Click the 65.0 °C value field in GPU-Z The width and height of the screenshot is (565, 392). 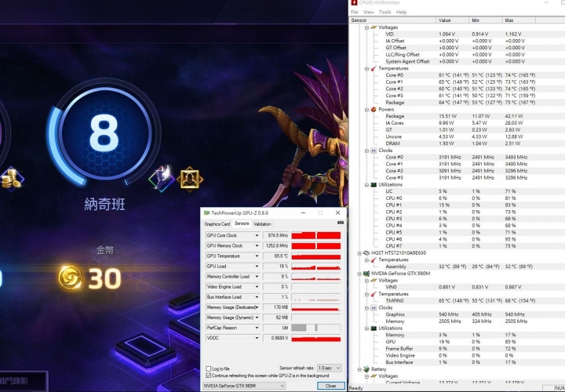click(276, 256)
